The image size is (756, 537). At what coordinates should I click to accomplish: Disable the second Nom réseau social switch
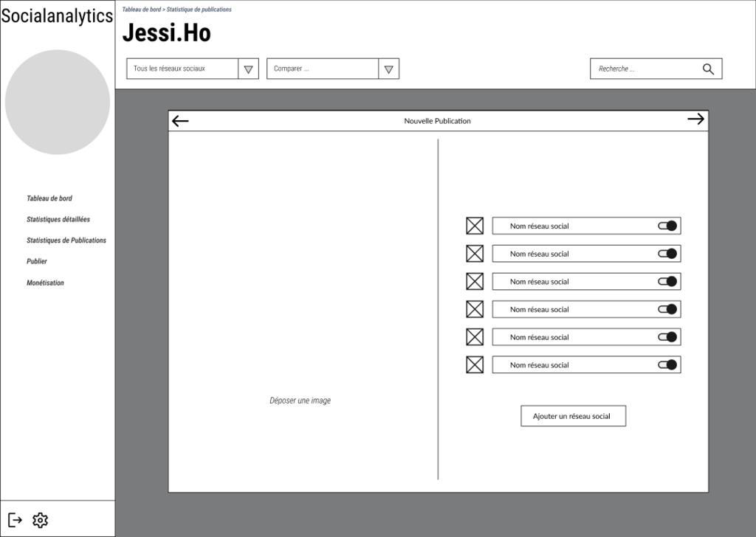click(x=667, y=254)
